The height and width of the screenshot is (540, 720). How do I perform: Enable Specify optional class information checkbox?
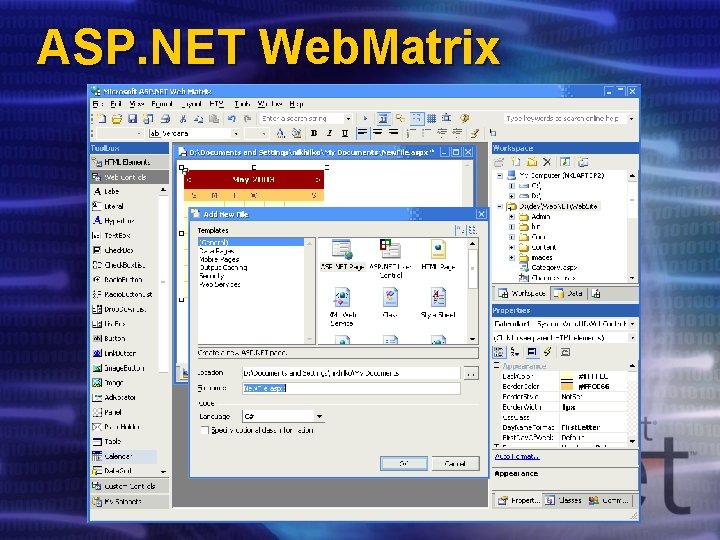pyautogui.click(x=204, y=430)
